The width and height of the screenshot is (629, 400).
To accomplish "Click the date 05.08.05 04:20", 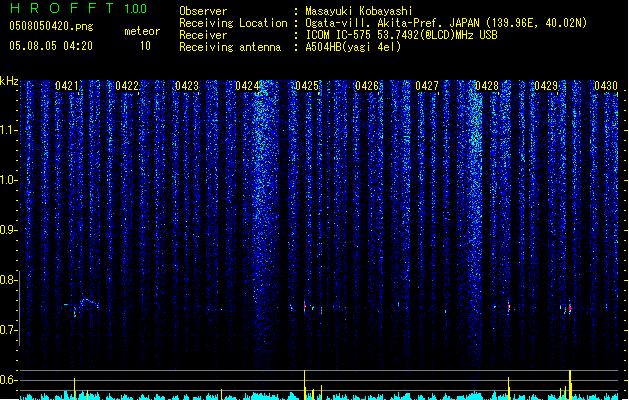I will click(51, 46).
